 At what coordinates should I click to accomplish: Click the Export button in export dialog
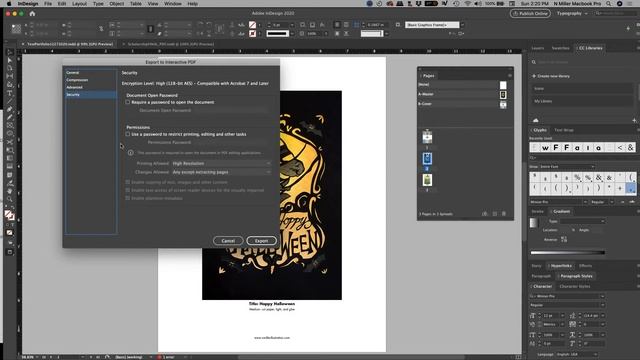click(x=261, y=241)
